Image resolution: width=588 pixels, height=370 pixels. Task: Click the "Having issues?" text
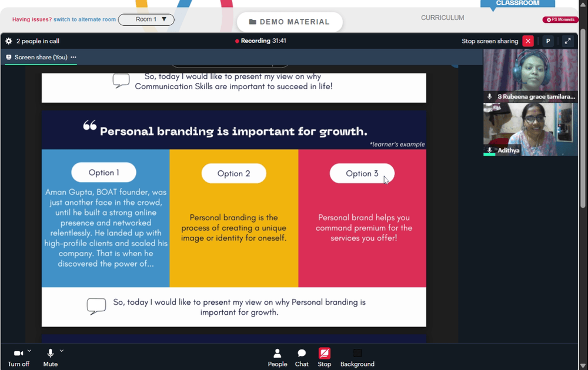pyautogui.click(x=32, y=19)
